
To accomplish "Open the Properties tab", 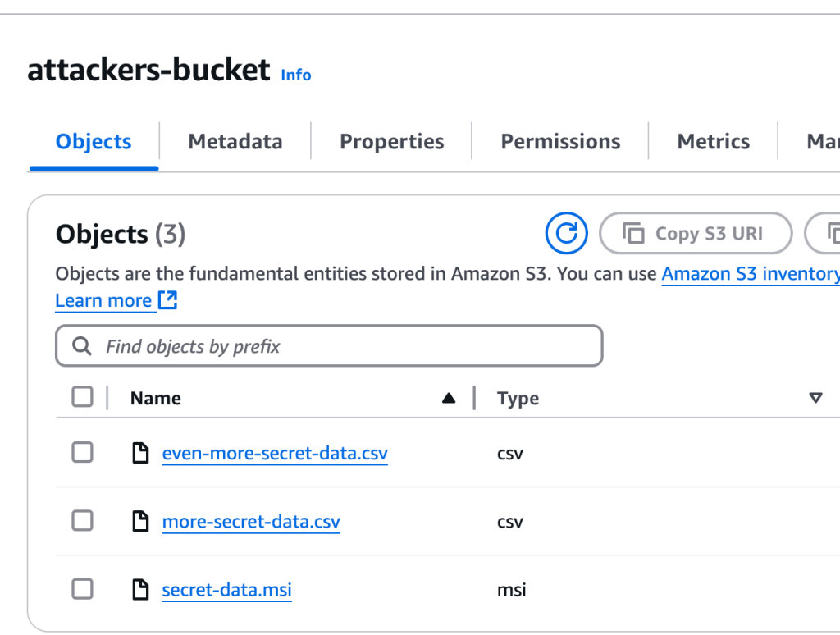I will coord(391,142).
